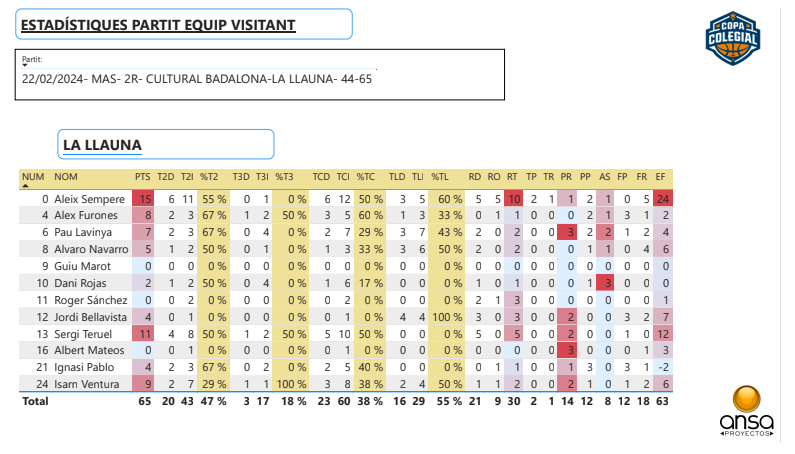
Task: Sort table by NOM column header
Action: click(65, 177)
